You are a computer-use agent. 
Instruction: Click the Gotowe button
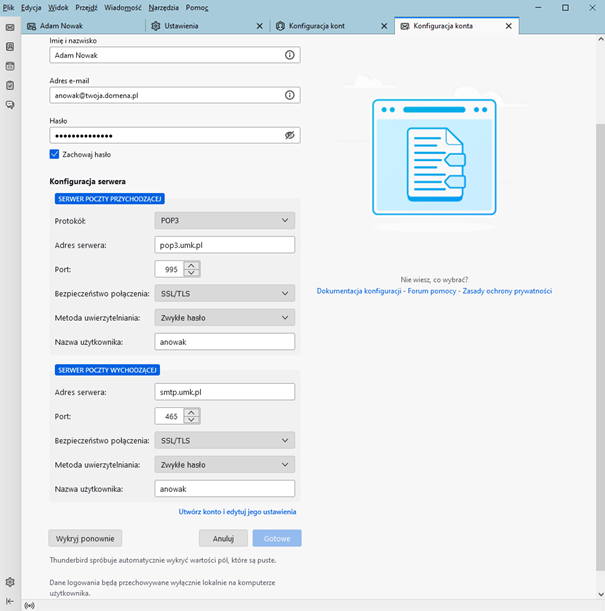point(277,538)
